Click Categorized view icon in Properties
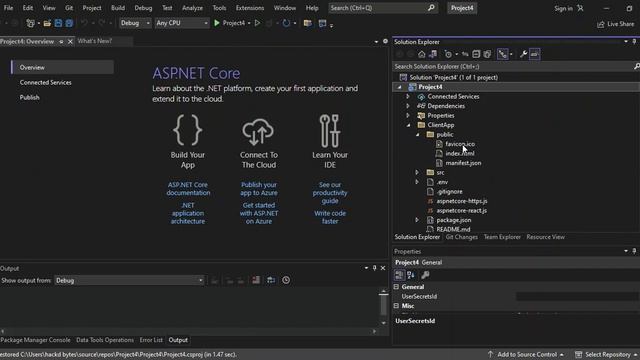The width and height of the screenshot is (640, 360). pos(399,275)
